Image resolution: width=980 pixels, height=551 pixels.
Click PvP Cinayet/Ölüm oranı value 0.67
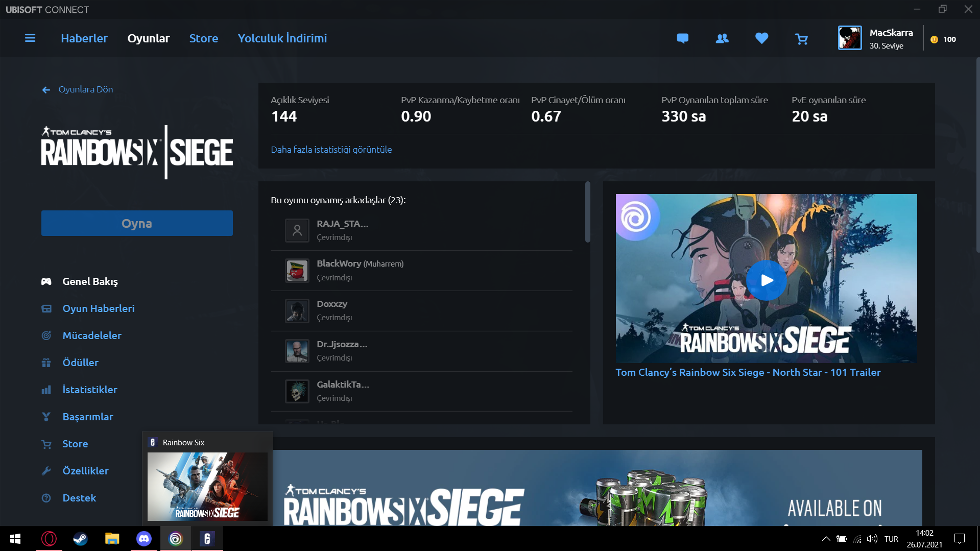(x=546, y=116)
